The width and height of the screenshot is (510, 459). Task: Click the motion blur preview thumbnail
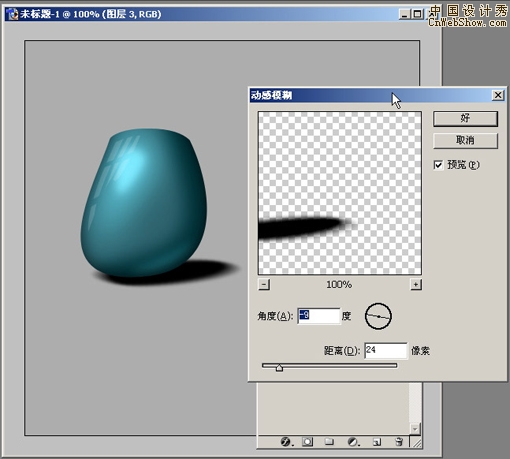pos(340,193)
